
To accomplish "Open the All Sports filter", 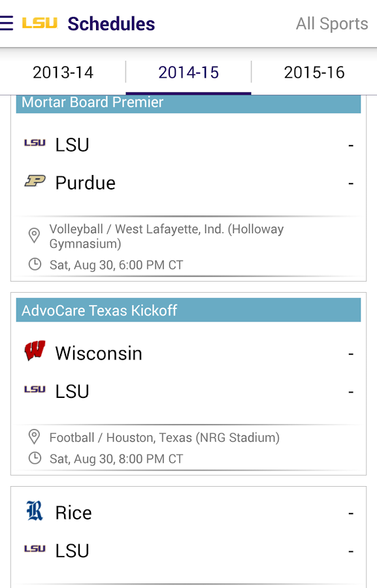I will (x=332, y=24).
